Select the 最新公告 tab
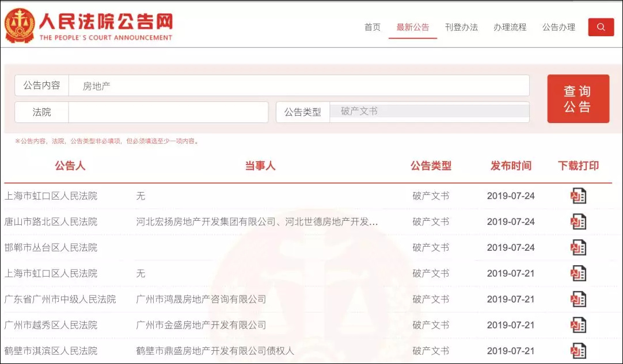The image size is (623, 364). pyautogui.click(x=413, y=27)
